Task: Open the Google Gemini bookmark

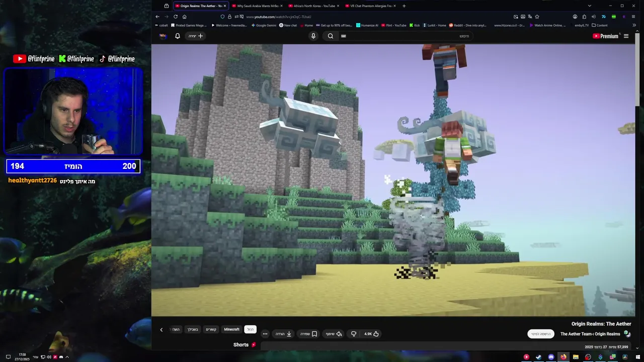Action: tap(263, 25)
